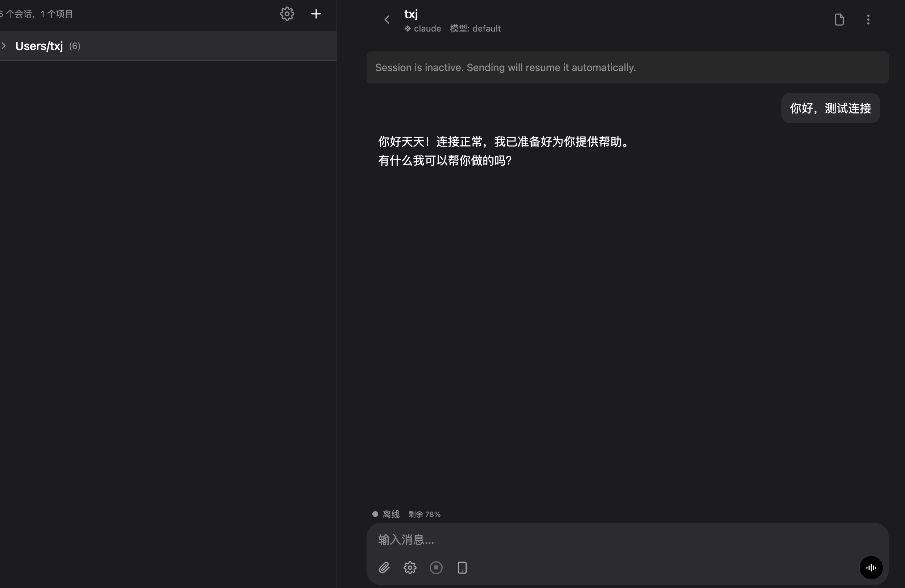Open sidebar settings gear icon
Image resolution: width=905 pixels, height=588 pixels.
coord(287,14)
